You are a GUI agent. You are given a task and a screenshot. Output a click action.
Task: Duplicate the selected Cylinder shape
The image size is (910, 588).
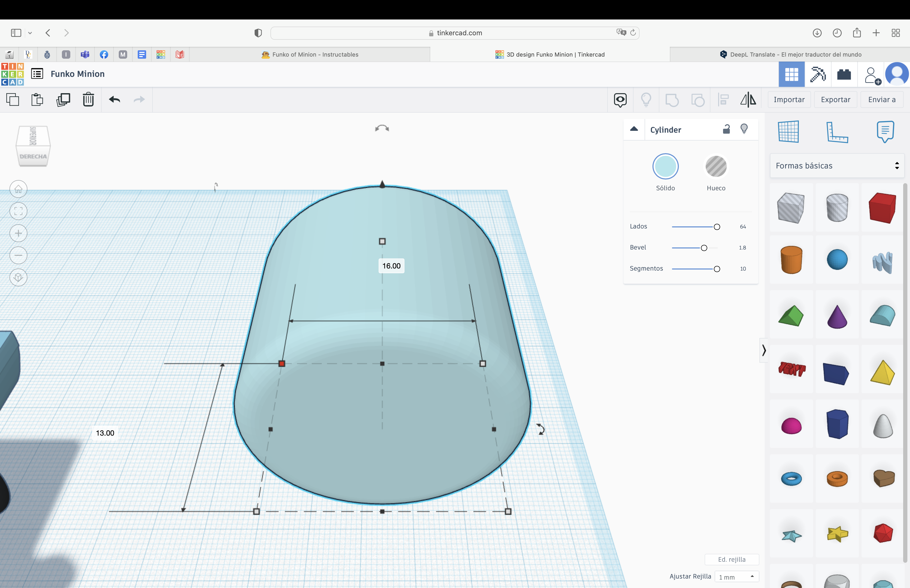(x=63, y=100)
